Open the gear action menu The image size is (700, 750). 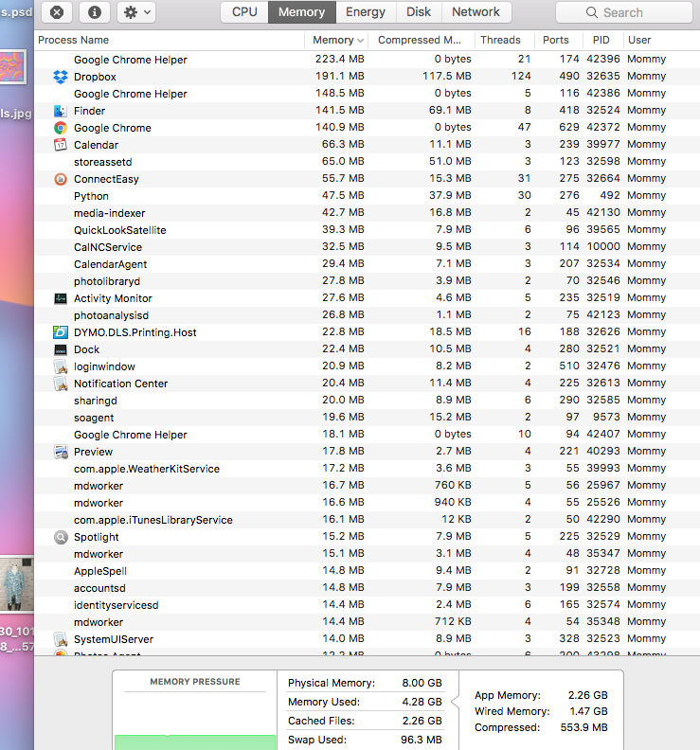tap(136, 12)
